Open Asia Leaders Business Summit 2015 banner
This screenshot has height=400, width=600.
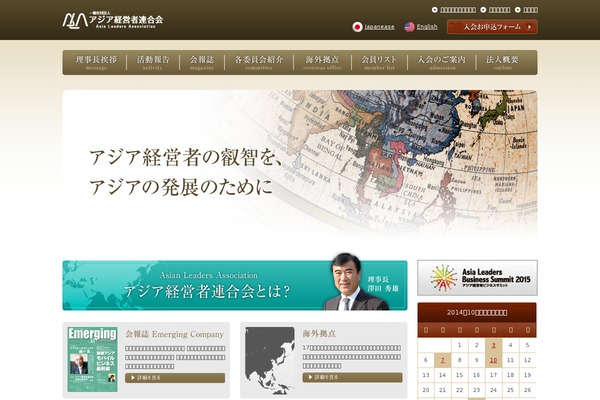(477, 278)
